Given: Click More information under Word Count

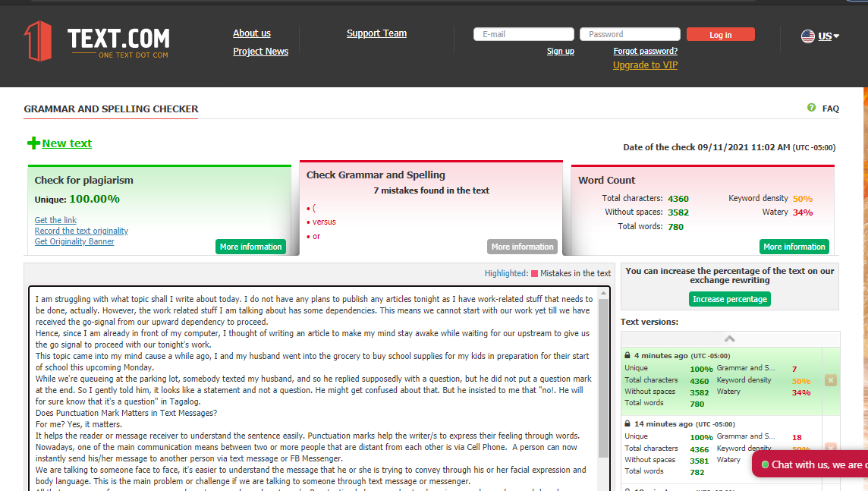Looking at the screenshot, I should 794,247.
